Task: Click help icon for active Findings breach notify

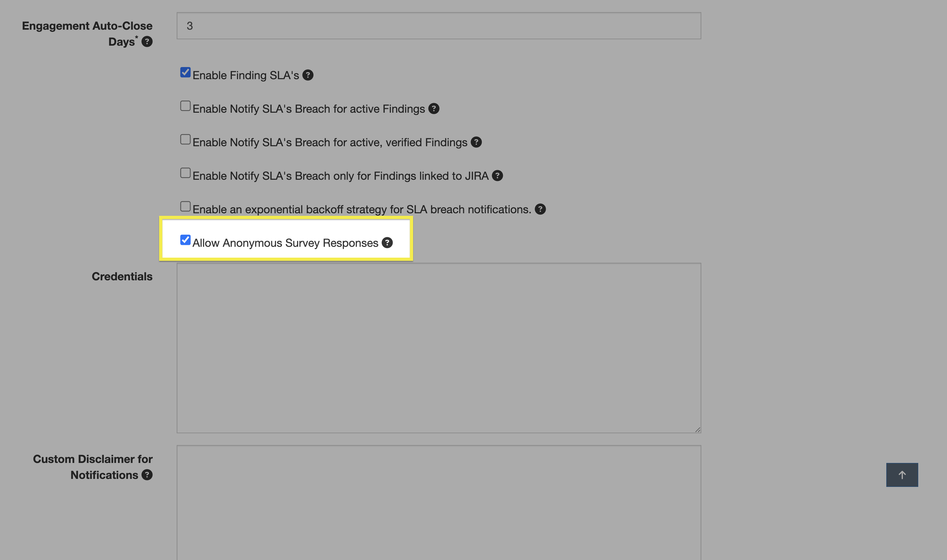Action: 434,109
